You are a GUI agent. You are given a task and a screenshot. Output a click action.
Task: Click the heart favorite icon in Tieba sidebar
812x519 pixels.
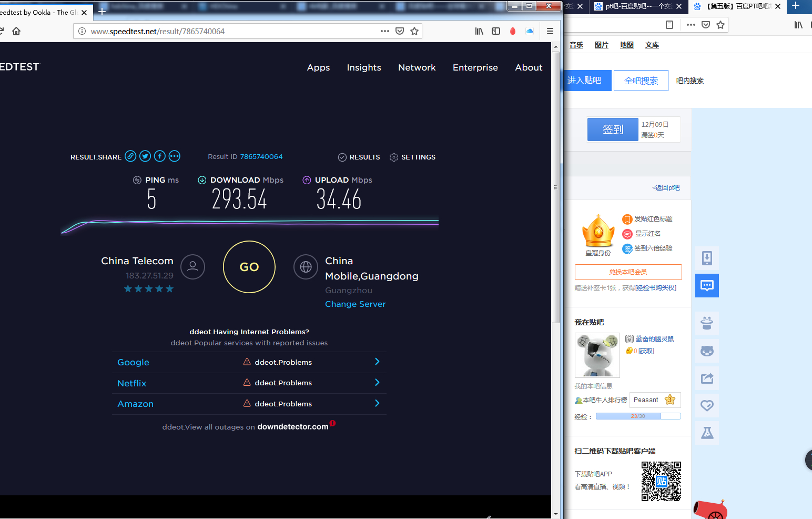coord(707,405)
